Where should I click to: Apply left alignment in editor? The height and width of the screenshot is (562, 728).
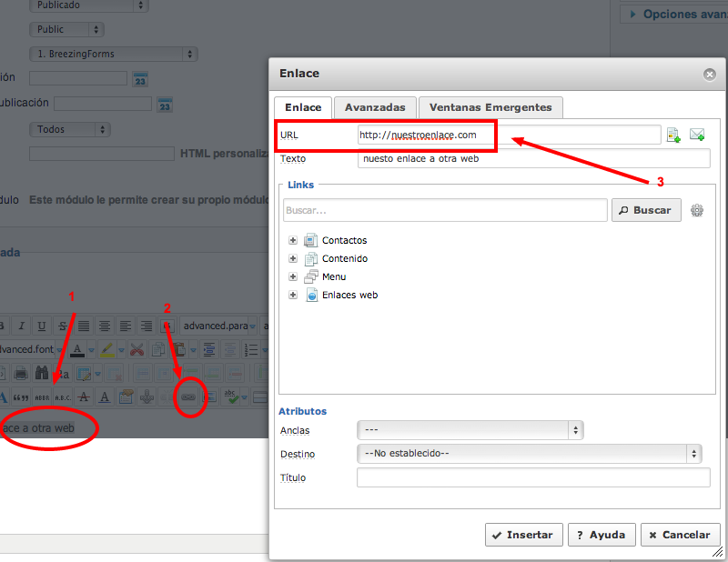tap(126, 326)
